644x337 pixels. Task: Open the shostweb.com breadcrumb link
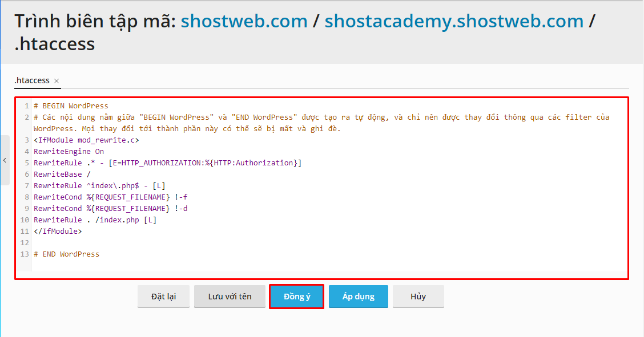(x=244, y=21)
